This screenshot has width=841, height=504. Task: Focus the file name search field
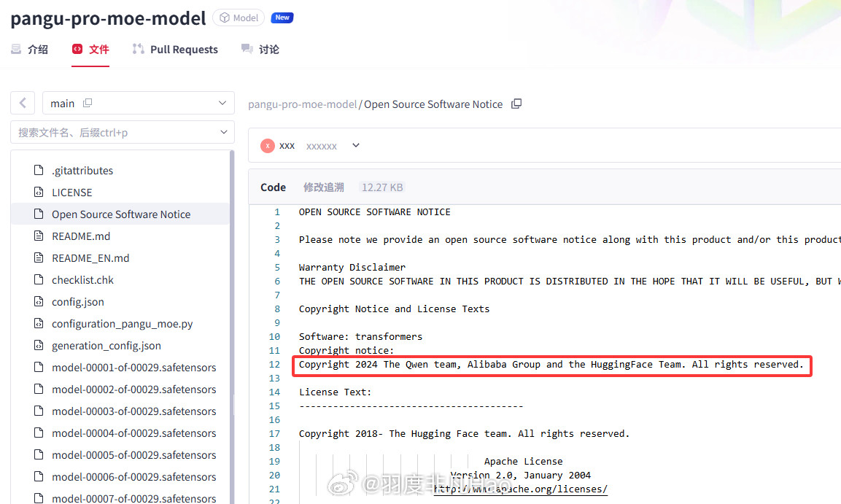pyautogui.click(x=123, y=133)
